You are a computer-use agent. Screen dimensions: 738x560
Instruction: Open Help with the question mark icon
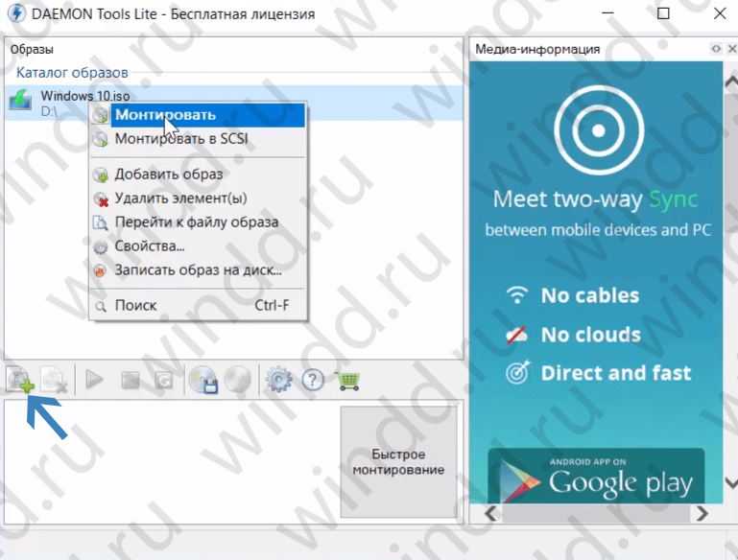(313, 380)
